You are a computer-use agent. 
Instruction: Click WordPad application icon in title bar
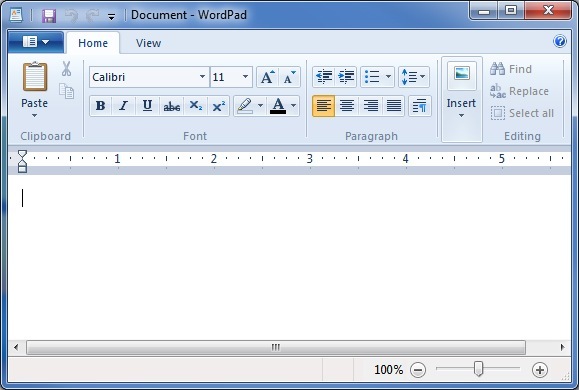pyautogui.click(x=16, y=15)
